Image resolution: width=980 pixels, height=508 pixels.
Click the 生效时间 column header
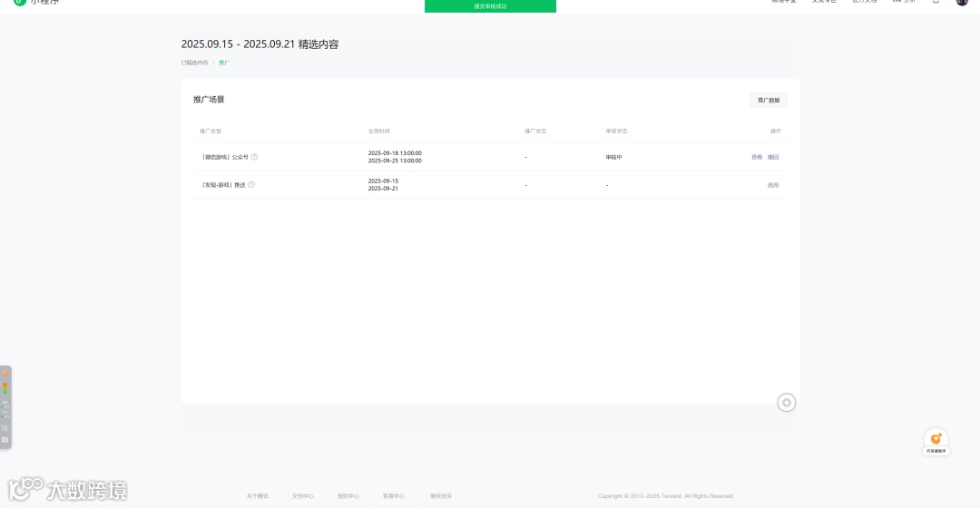tap(378, 132)
